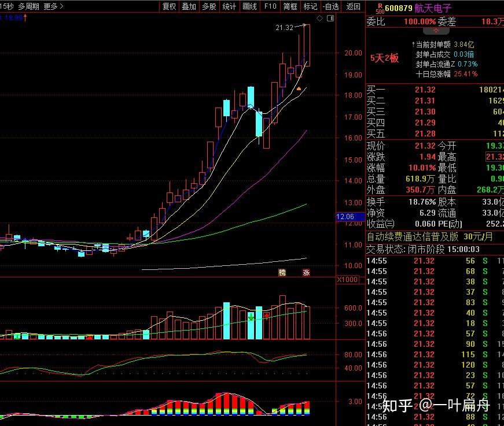Click the 涨 limit-up badge on chart
This screenshot has width=504, height=426.
tap(306, 273)
